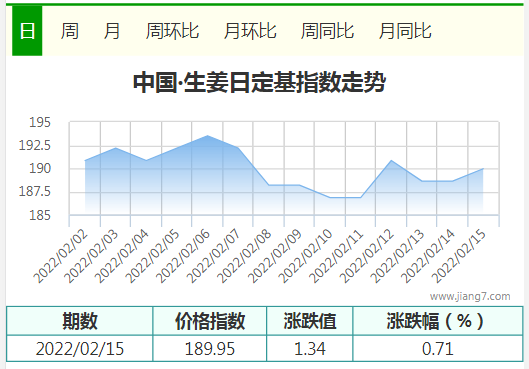529x369 pixels.
Task: Click the change value 1.34
Action: pyautogui.click(x=310, y=349)
